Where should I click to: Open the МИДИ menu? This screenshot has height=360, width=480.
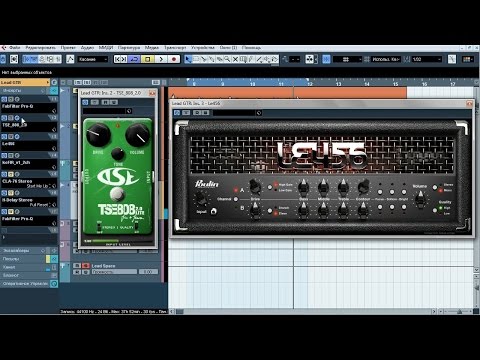[106, 48]
